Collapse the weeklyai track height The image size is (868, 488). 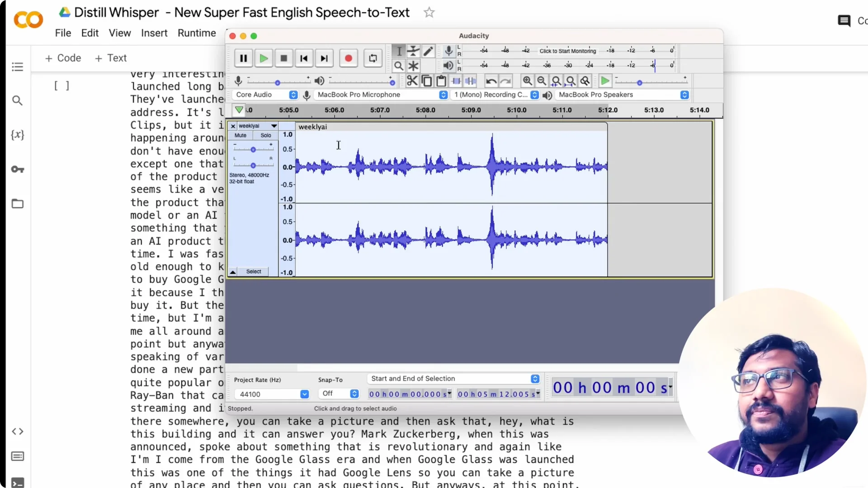tap(232, 272)
